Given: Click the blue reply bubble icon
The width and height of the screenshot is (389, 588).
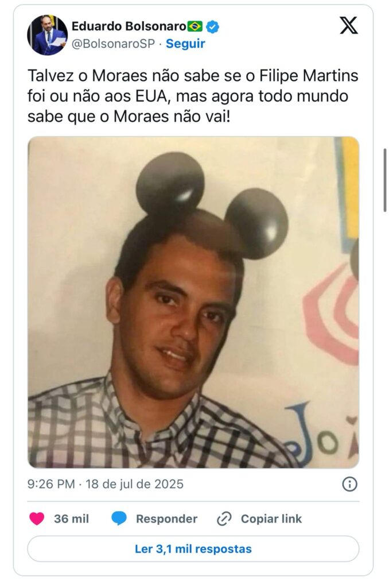Looking at the screenshot, I should click(119, 519).
